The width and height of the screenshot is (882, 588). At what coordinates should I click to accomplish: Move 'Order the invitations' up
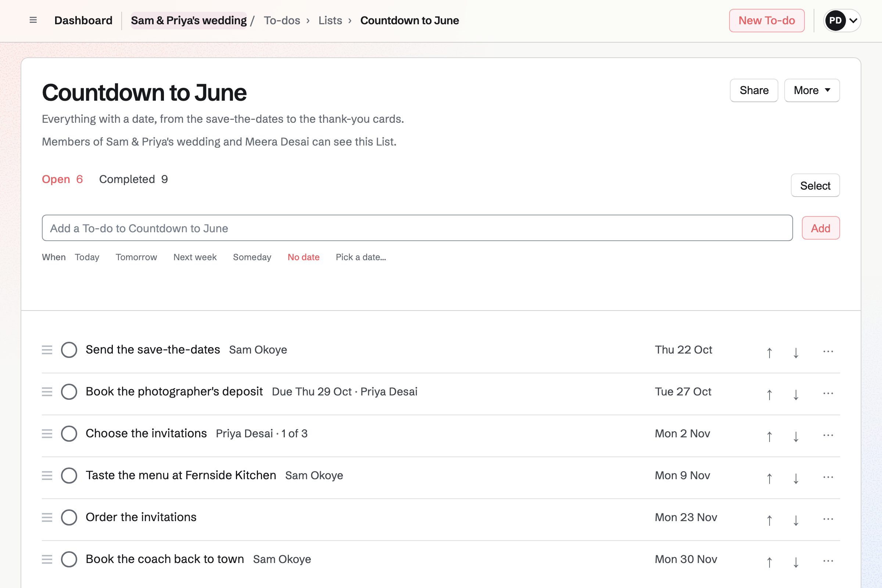point(770,520)
